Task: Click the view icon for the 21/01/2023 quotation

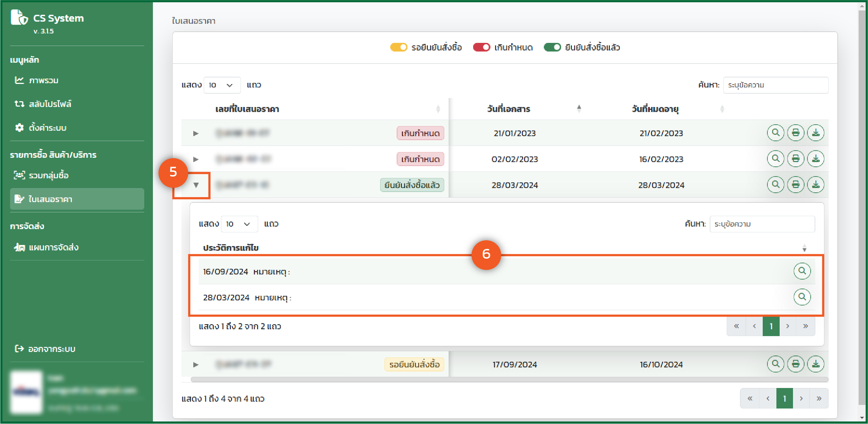Action: pos(775,133)
